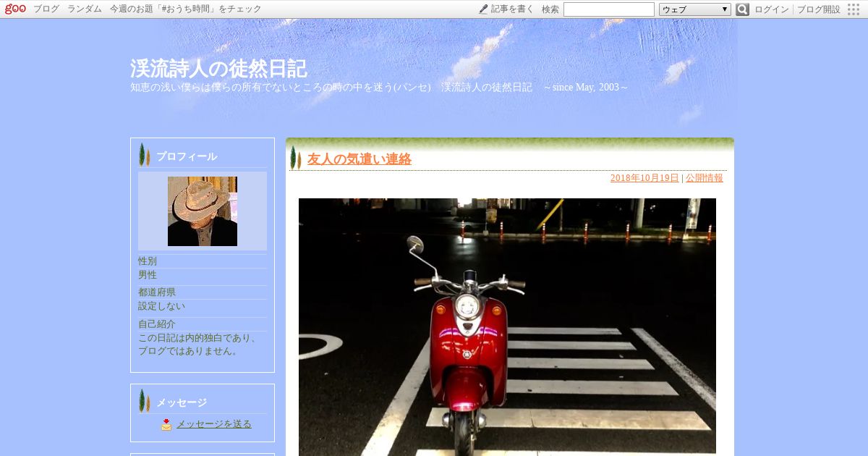
Task: Click the profile photo with hat
Action: 203,211
